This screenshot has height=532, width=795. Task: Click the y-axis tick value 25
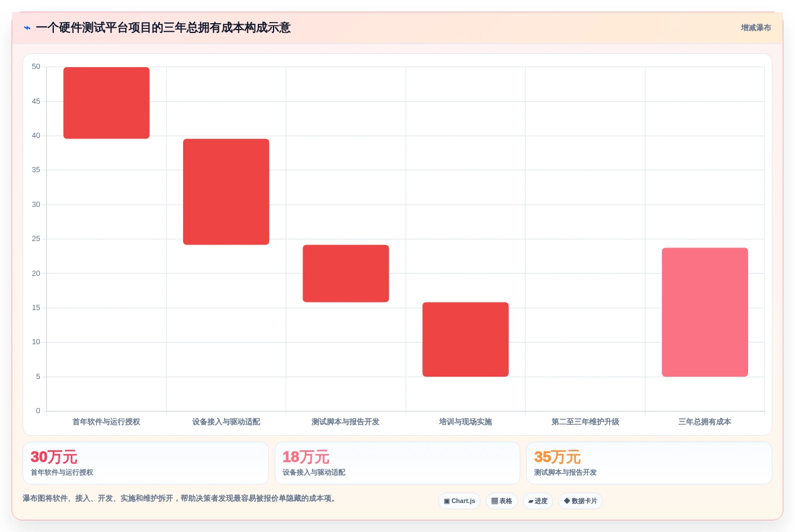point(36,239)
